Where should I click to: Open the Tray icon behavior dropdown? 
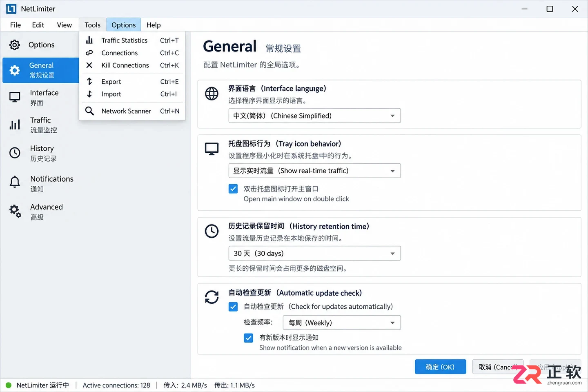point(314,171)
